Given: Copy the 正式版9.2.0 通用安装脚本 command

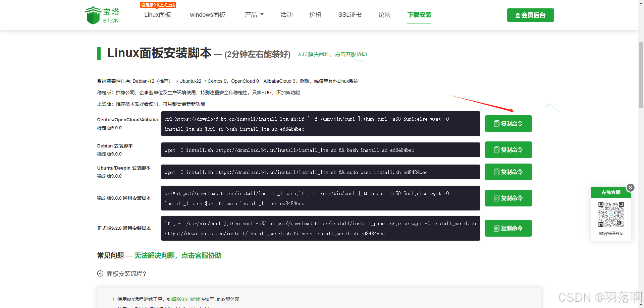Looking at the screenshot, I should 508,228.
